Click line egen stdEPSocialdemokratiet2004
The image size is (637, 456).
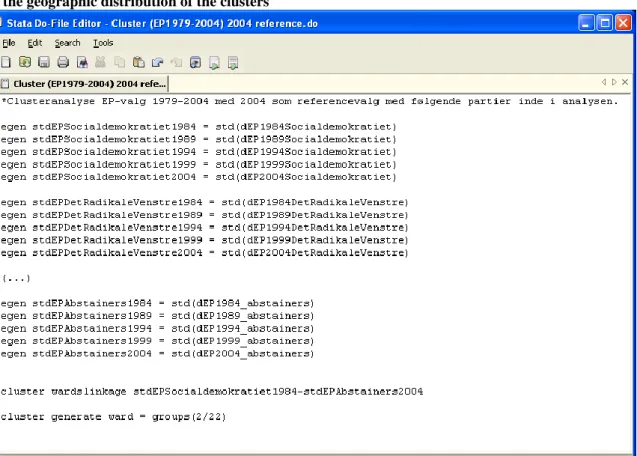198,177
